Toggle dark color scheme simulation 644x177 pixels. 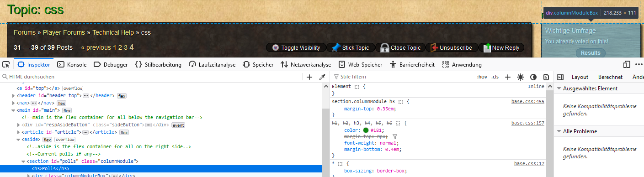(x=533, y=77)
